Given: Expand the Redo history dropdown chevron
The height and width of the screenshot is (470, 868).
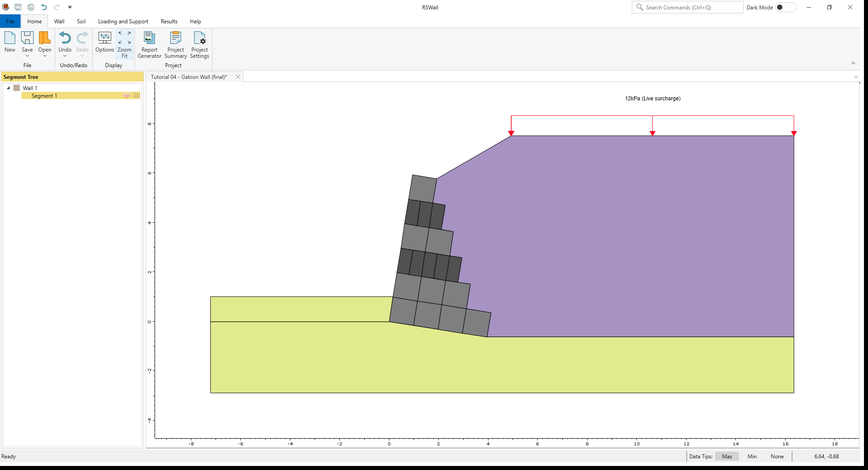Looking at the screenshot, I should coord(82,56).
